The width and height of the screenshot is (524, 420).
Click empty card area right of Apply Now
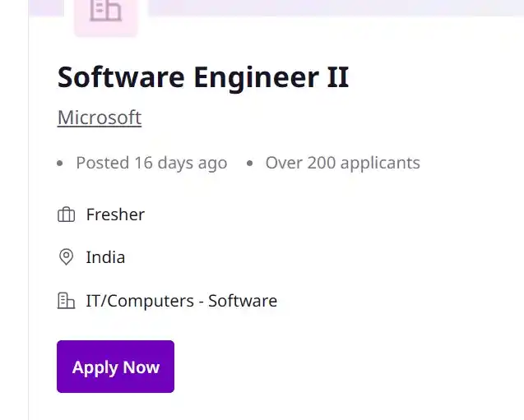[334, 367]
